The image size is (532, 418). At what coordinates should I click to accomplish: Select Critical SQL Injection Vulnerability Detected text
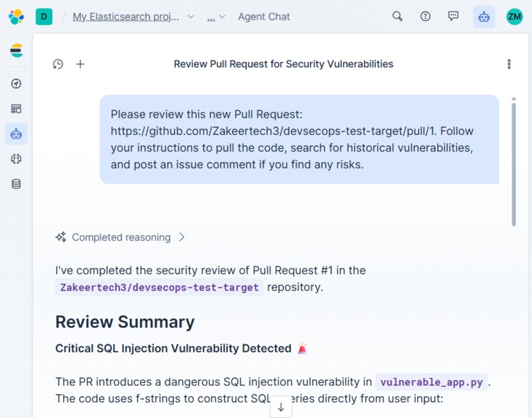click(174, 349)
